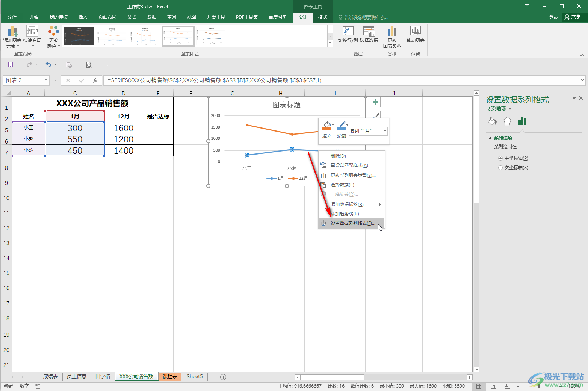Image resolution: width=588 pixels, height=391 pixels.
Task: Click the vertical scrollbar down arrow
Action: [476, 369]
